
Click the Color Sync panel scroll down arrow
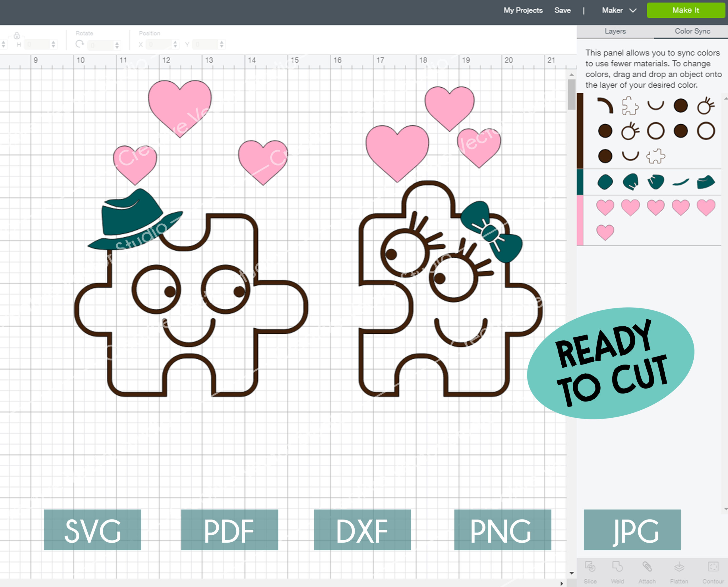tap(725, 509)
